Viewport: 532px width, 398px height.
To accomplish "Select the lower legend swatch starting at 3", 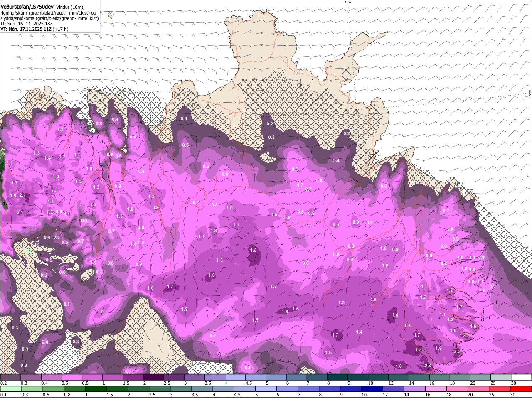I will [x=181, y=389].
